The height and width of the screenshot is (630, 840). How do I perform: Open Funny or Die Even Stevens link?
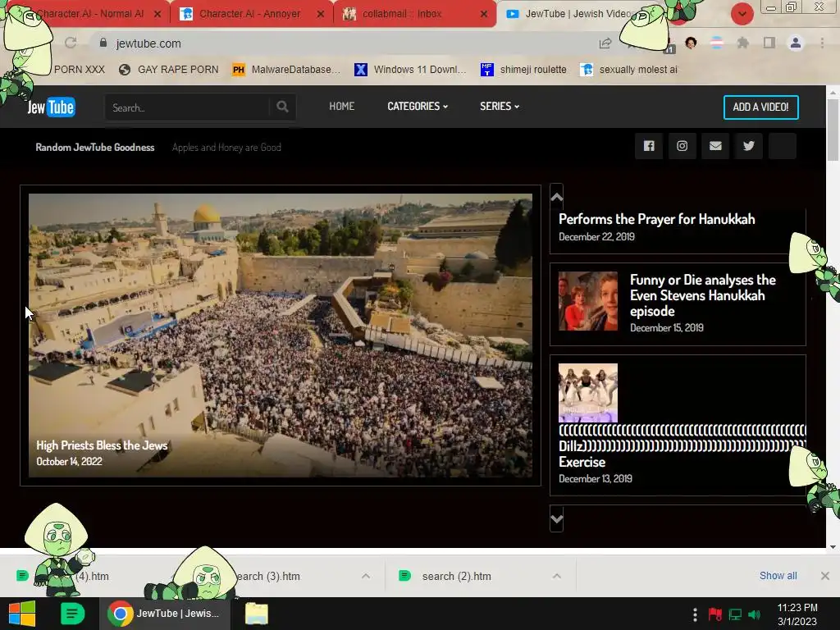tap(702, 295)
